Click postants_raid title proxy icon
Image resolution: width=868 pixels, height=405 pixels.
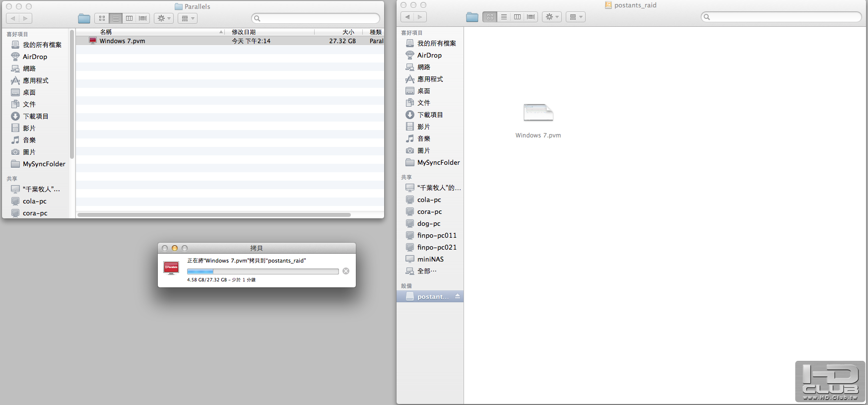coord(608,5)
